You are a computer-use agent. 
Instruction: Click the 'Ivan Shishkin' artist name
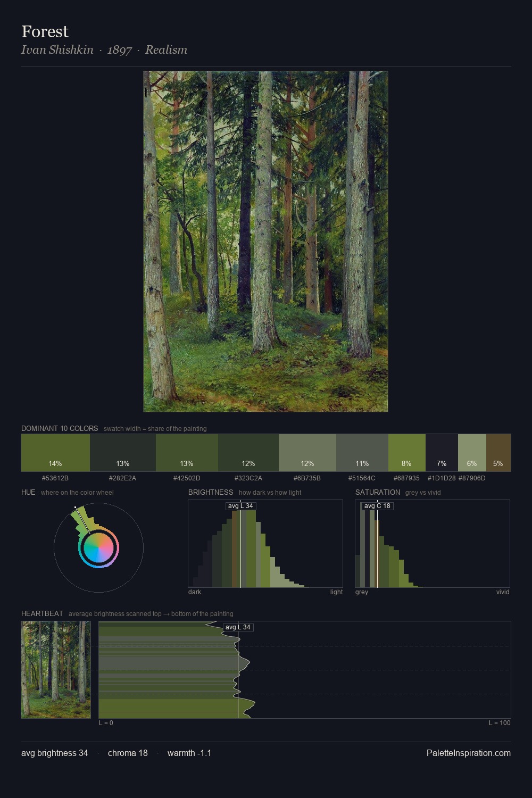click(57, 50)
